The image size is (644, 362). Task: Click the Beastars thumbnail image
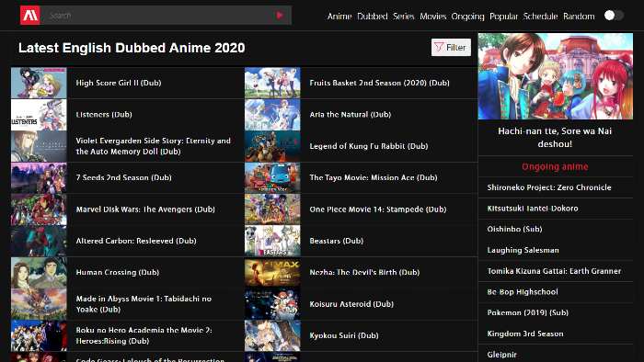tap(272, 241)
